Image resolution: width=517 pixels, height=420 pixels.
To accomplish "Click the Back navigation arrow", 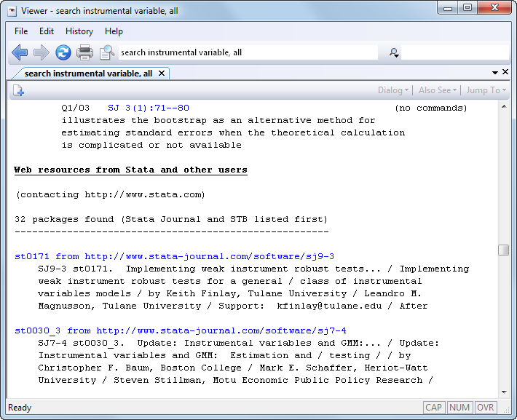I will [x=20, y=52].
